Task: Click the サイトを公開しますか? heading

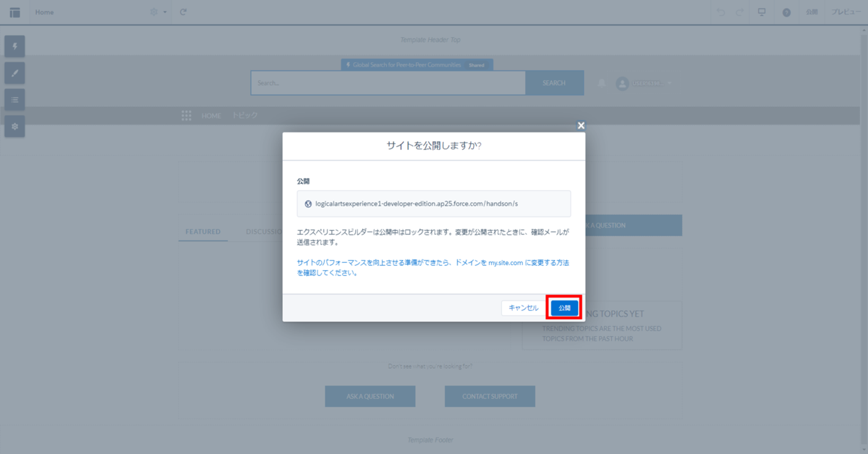Action: 434,146
